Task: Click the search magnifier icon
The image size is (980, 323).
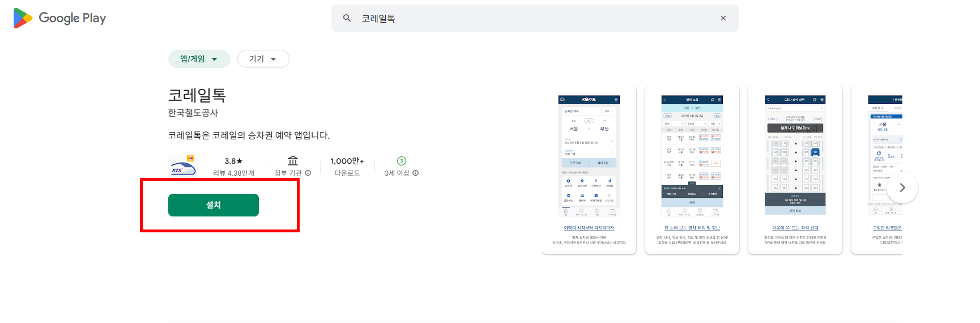Action: 347,18
